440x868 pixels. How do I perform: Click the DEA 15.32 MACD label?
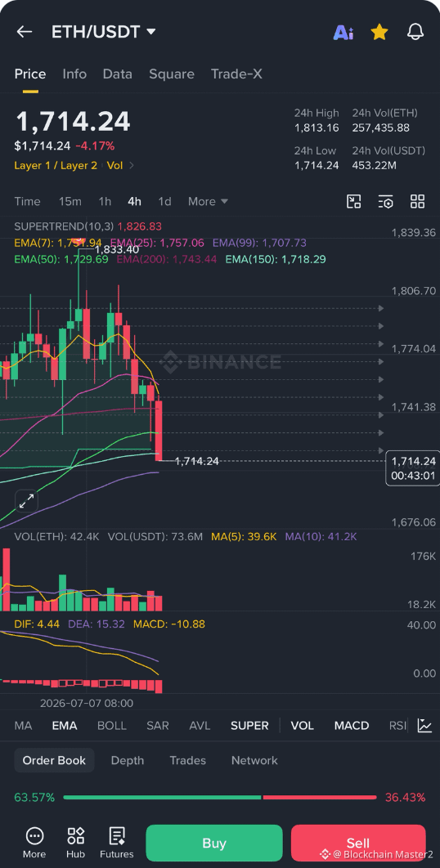[97, 624]
